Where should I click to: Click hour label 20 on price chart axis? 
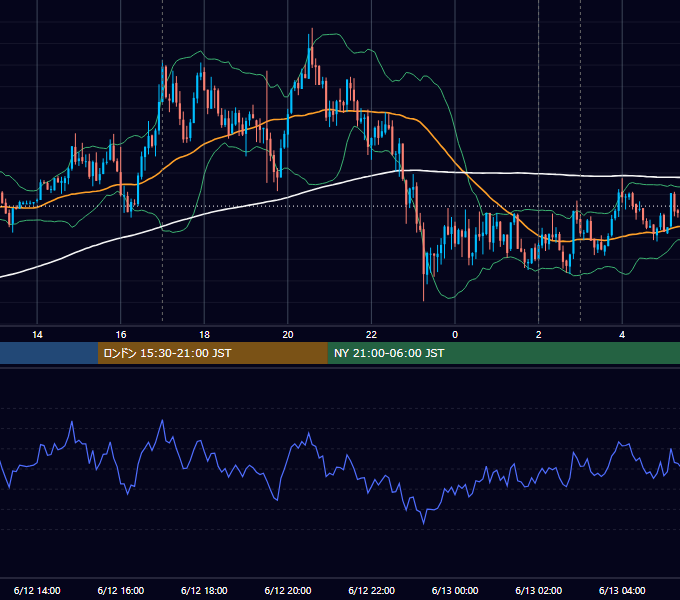pyautogui.click(x=288, y=335)
